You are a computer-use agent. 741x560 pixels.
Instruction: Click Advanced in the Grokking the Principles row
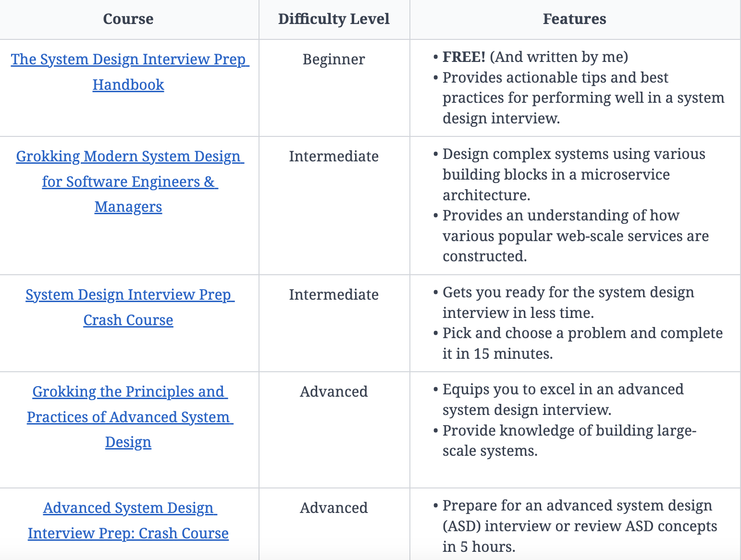(x=333, y=392)
